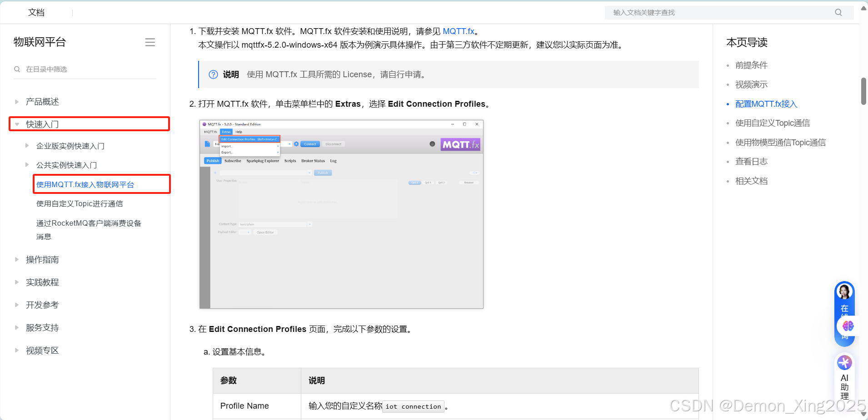Collapse the 快速入门 section
Viewport: 868px width, 420px height.
coord(17,124)
